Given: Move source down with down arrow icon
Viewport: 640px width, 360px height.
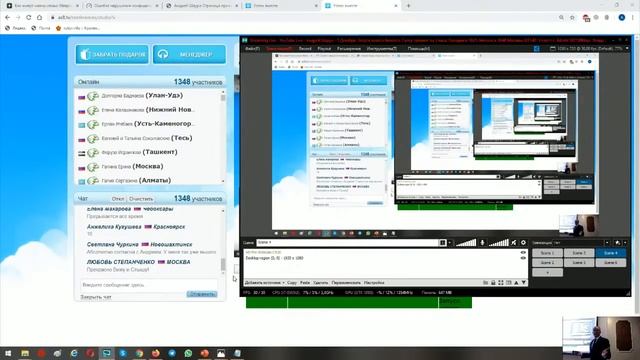Looking at the screenshot, I should click(x=524, y=282).
